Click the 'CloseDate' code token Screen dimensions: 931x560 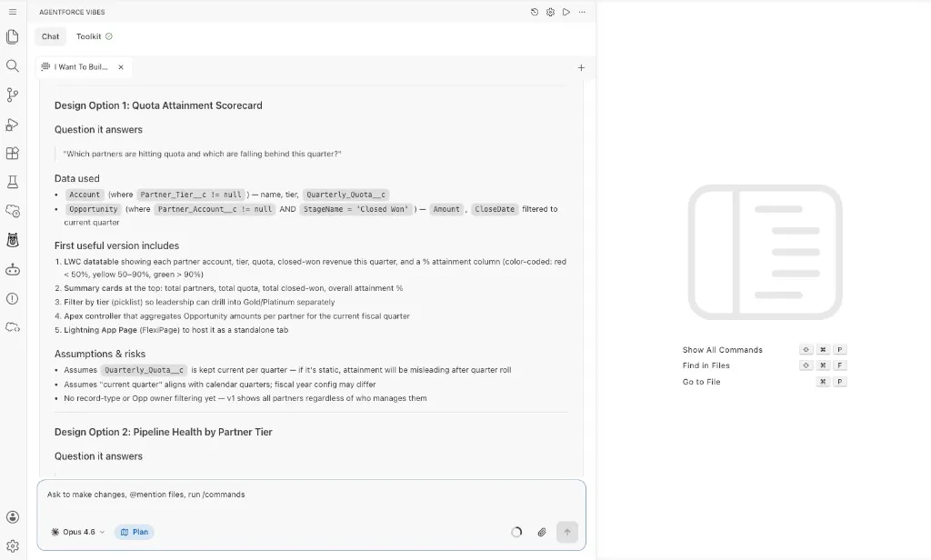(x=495, y=209)
